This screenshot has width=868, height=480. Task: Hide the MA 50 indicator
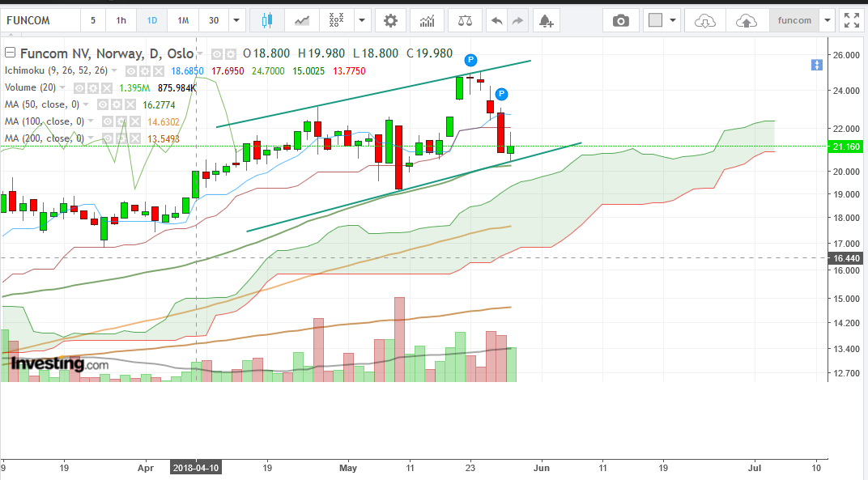tap(102, 104)
